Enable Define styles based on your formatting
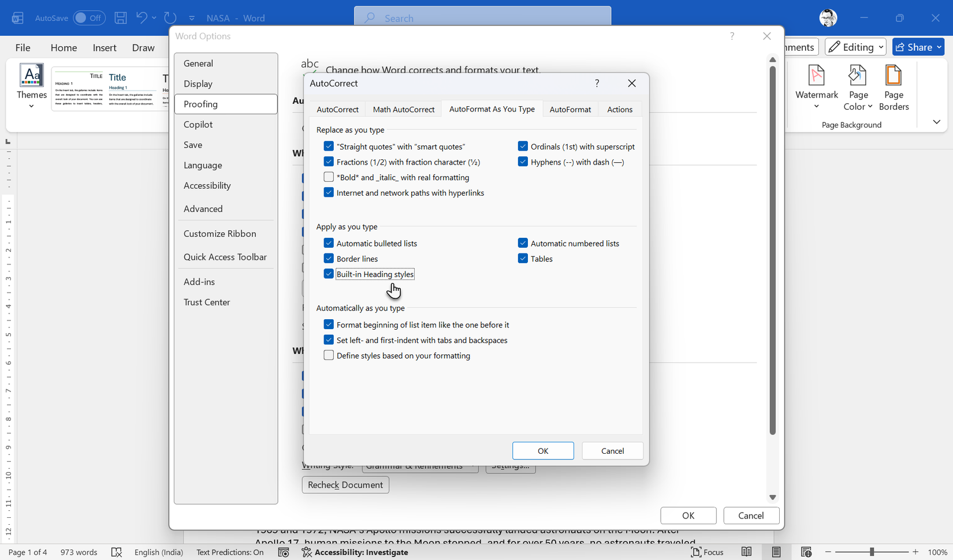The width and height of the screenshot is (953, 560). coord(329,355)
